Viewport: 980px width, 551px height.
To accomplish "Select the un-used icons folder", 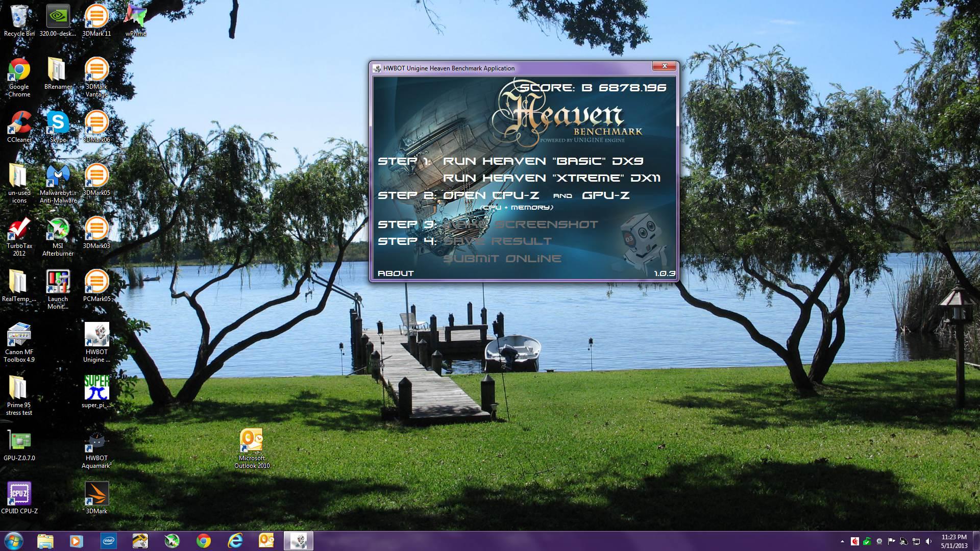I will point(19,184).
